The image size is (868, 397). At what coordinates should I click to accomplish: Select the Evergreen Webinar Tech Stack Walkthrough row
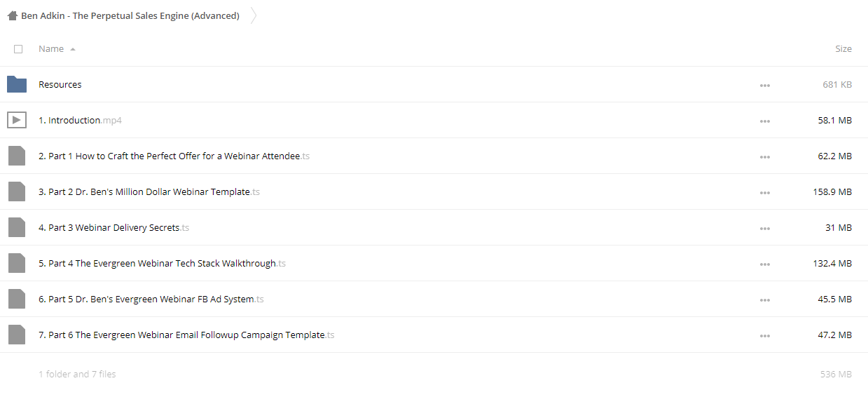click(434, 264)
